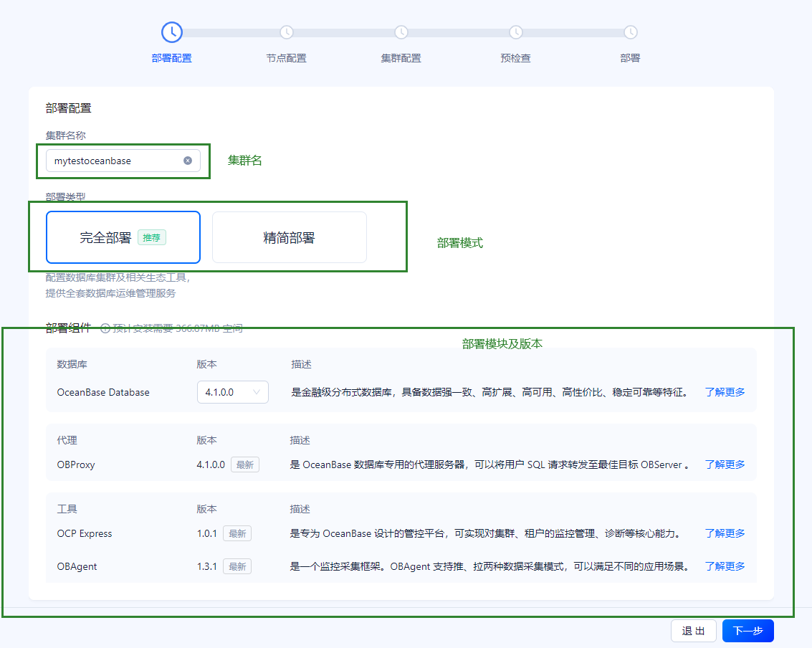
Task: Click the 部署组件 section heading
Action: coord(68,328)
